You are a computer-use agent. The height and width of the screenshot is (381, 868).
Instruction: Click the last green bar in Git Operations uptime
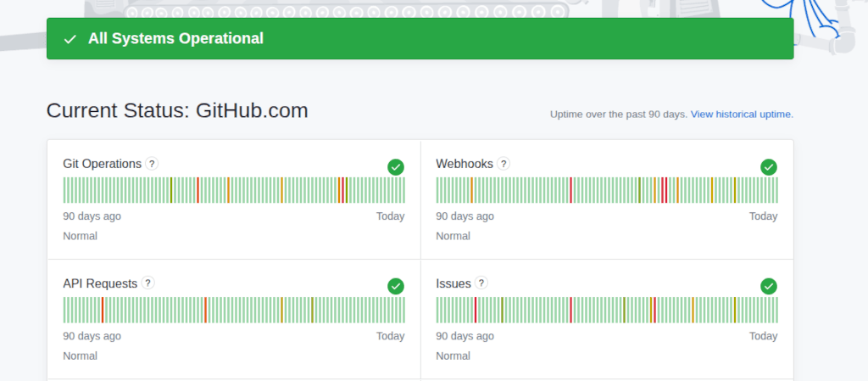[403, 190]
